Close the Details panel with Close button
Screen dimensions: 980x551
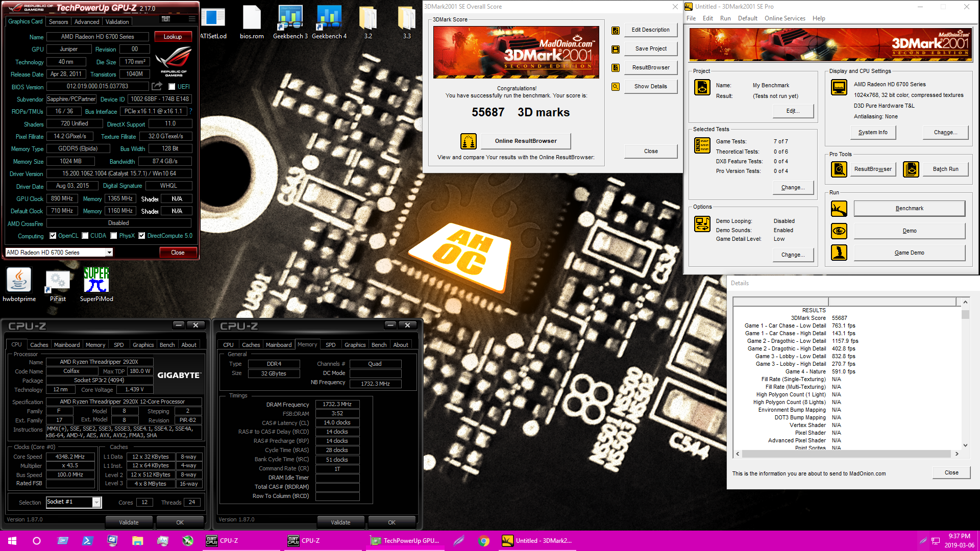951,472
